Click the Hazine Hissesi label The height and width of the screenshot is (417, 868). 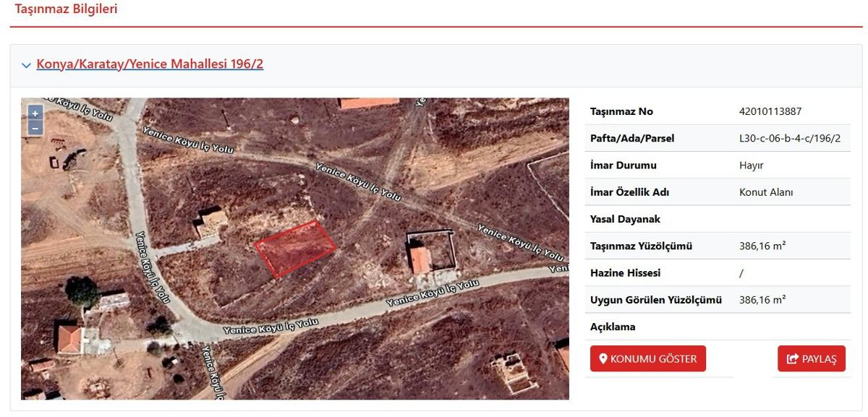625,273
